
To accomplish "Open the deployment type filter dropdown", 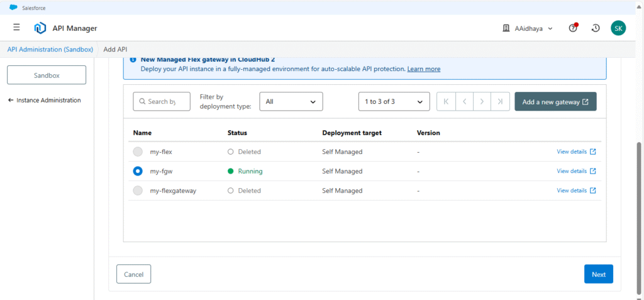I will coord(291,101).
